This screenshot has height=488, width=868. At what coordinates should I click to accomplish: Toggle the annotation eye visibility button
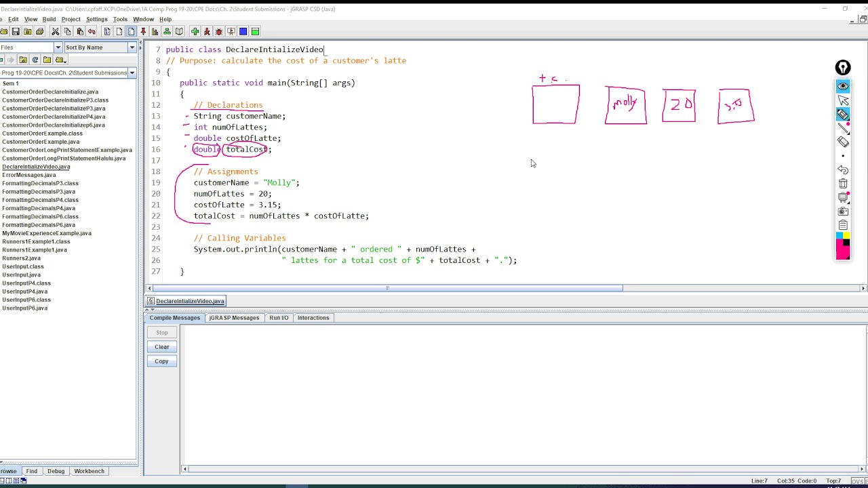(x=843, y=86)
